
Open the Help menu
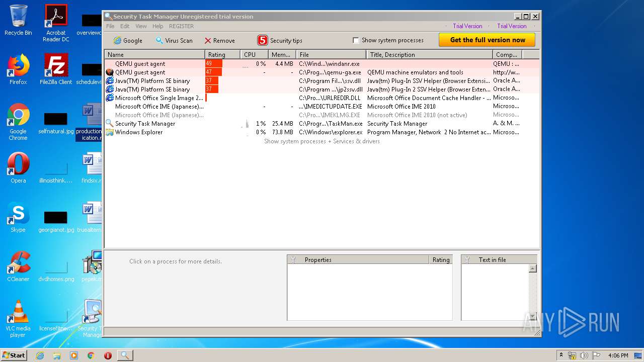click(158, 26)
